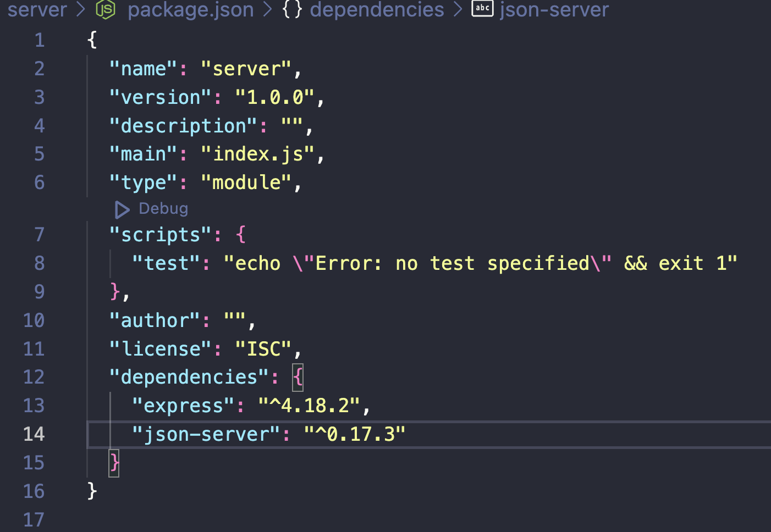Click the Node.js icon beside package.json
Viewport: 771px width, 532px height.
[x=106, y=9]
